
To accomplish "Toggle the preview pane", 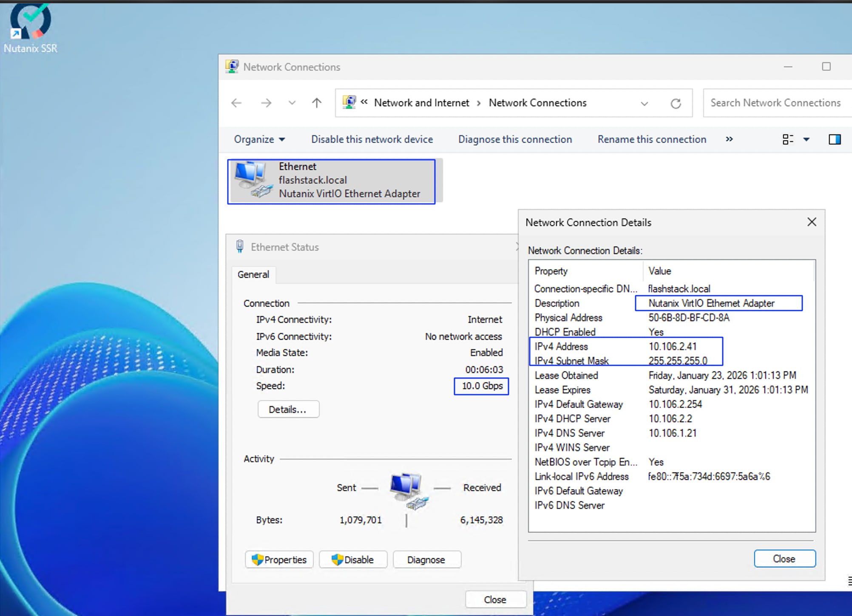I will [x=835, y=139].
